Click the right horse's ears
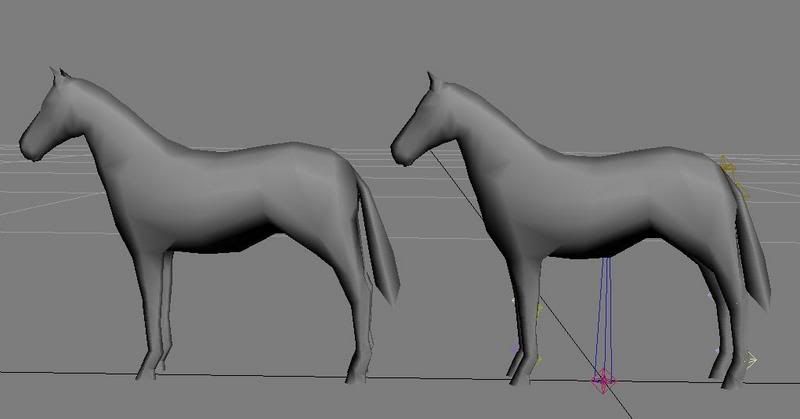The height and width of the screenshot is (419, 800). (431, 77)
